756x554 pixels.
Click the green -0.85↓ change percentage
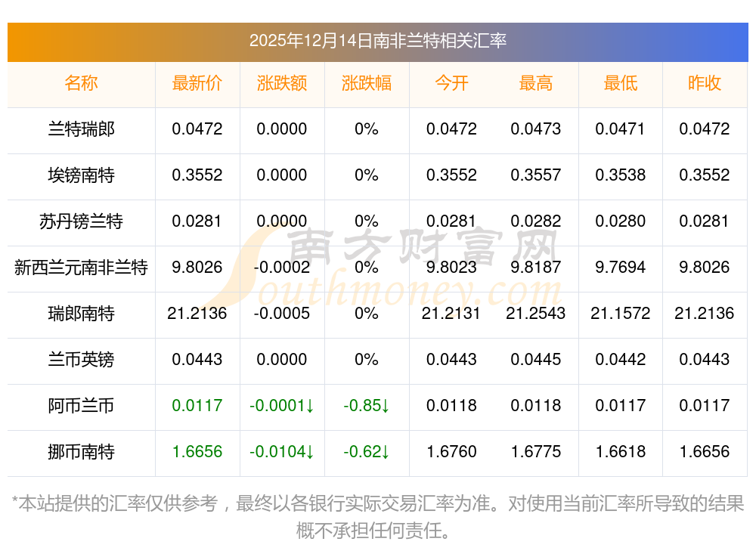click(x=367, y=406)
